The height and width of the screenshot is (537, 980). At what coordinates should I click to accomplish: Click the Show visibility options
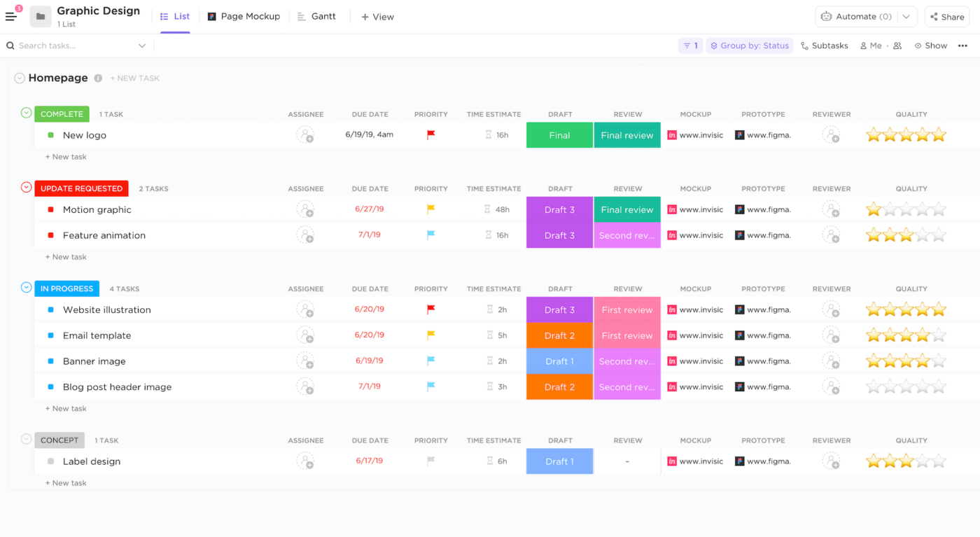point(930,46)
